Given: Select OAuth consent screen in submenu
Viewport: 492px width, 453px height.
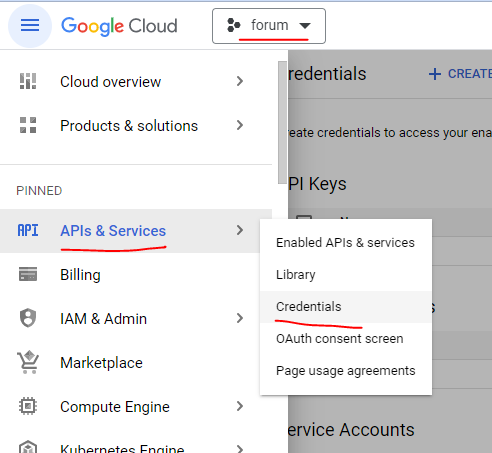Looking at the screenshot, I should [346, 339].
